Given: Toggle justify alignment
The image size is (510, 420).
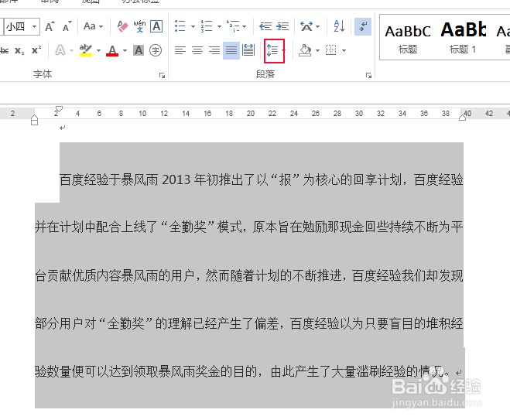Looking at the screenshot, I should pyautogui.click(x=231, y=50).
